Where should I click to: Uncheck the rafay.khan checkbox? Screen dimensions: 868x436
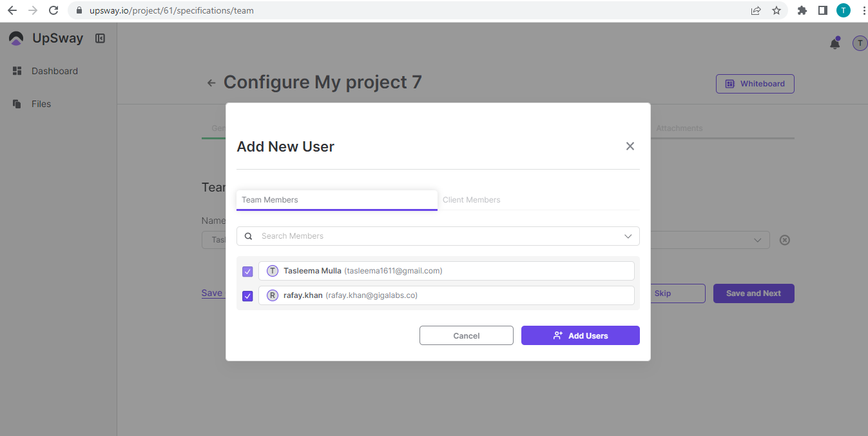coord(247,296)
